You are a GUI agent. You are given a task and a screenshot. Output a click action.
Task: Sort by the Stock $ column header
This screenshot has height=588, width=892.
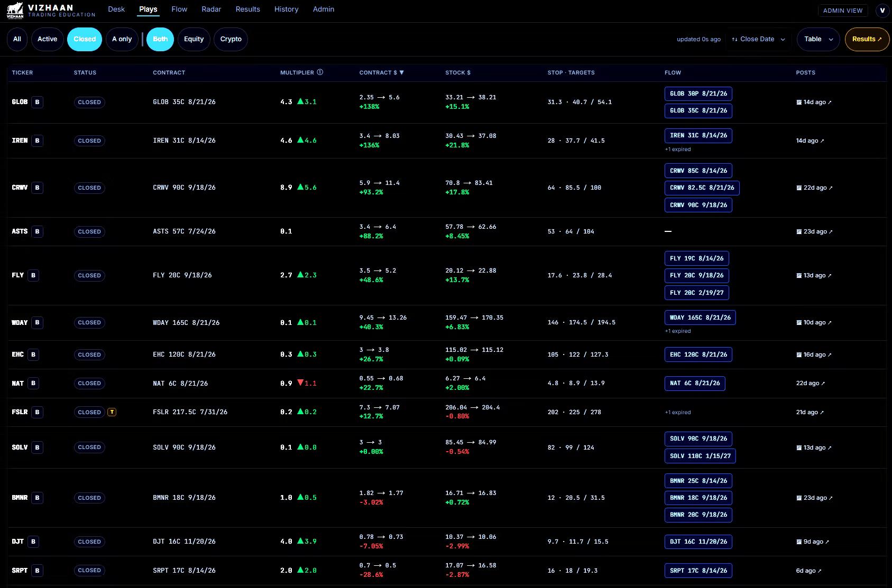pos(458,72)
